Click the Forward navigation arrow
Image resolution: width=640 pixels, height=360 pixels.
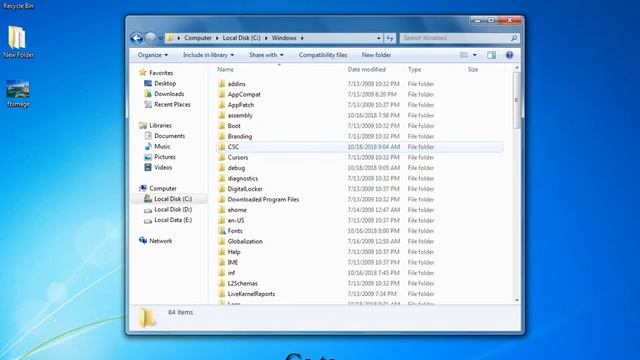click(151, 38)
